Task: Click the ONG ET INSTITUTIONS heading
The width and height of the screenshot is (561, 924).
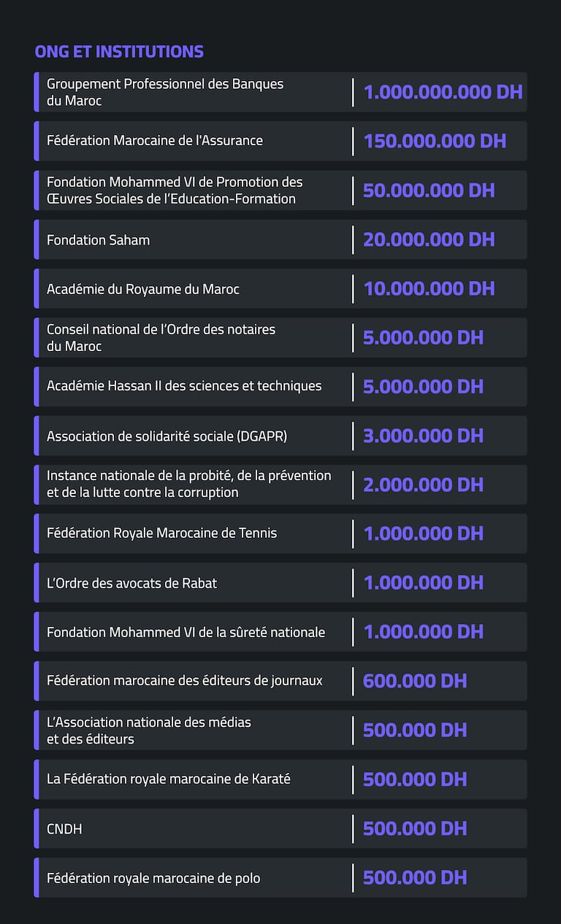Action: [119, 52]
